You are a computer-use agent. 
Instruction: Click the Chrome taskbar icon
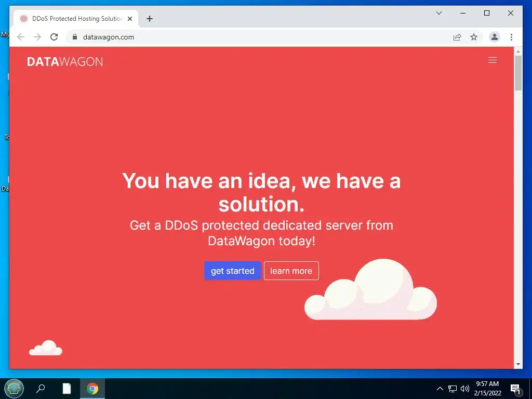[x=92, y=389]
